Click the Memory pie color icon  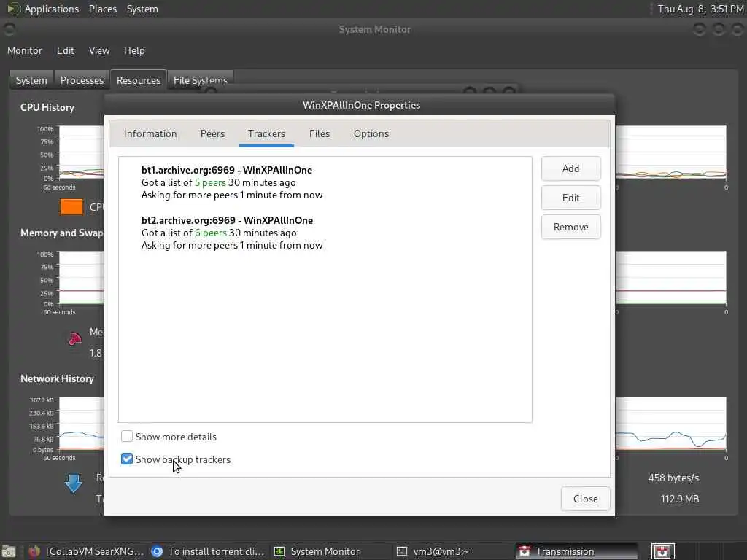pos(75,338)
